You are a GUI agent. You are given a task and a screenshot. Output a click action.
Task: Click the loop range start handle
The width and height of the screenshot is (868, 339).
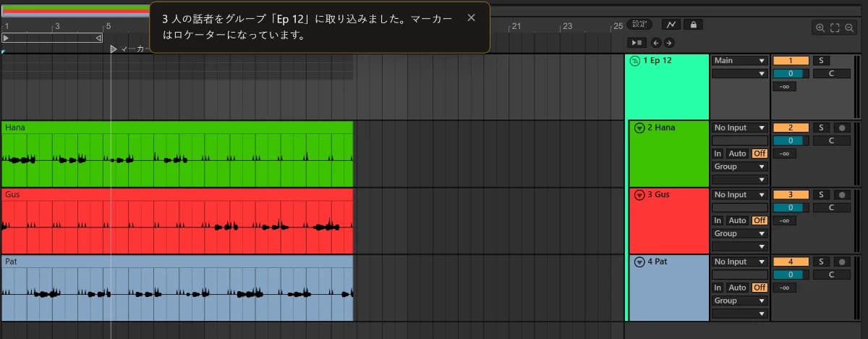click(6, 37)
